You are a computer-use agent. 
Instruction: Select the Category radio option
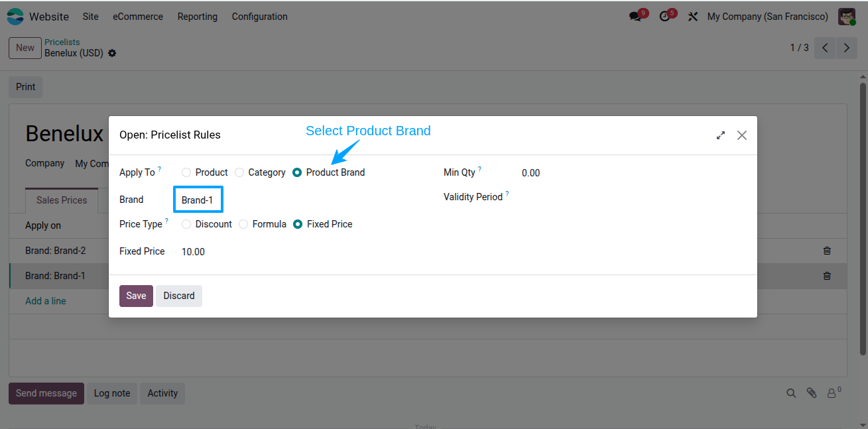239,172
